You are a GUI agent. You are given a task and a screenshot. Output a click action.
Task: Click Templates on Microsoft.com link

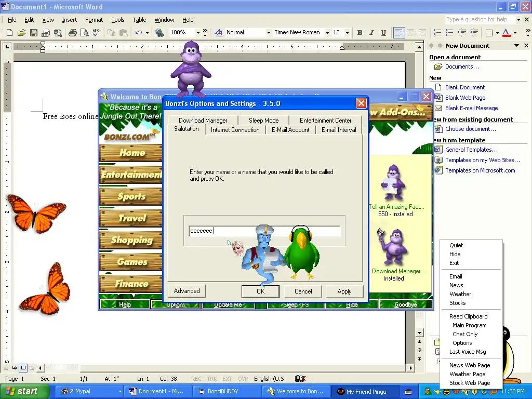[x=480, y=170]
